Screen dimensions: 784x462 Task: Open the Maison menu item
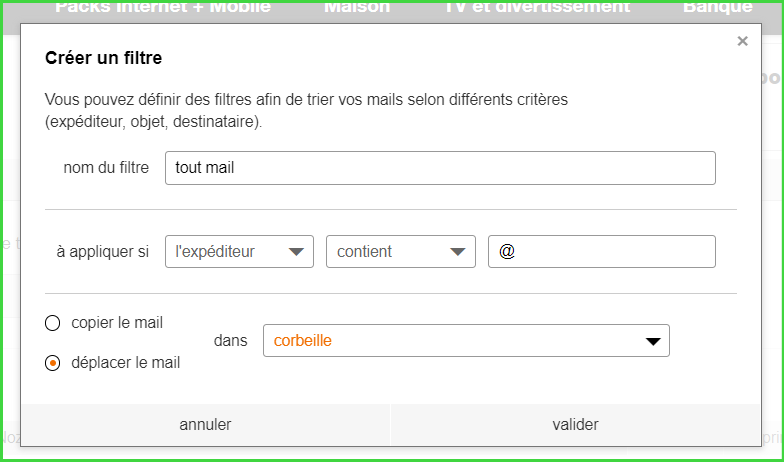click(357, 7)
